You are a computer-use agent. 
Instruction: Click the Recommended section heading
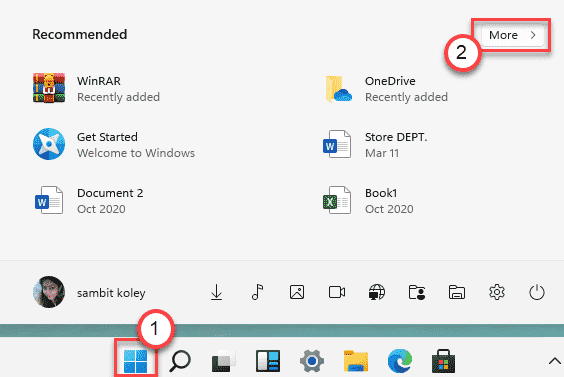79,35
